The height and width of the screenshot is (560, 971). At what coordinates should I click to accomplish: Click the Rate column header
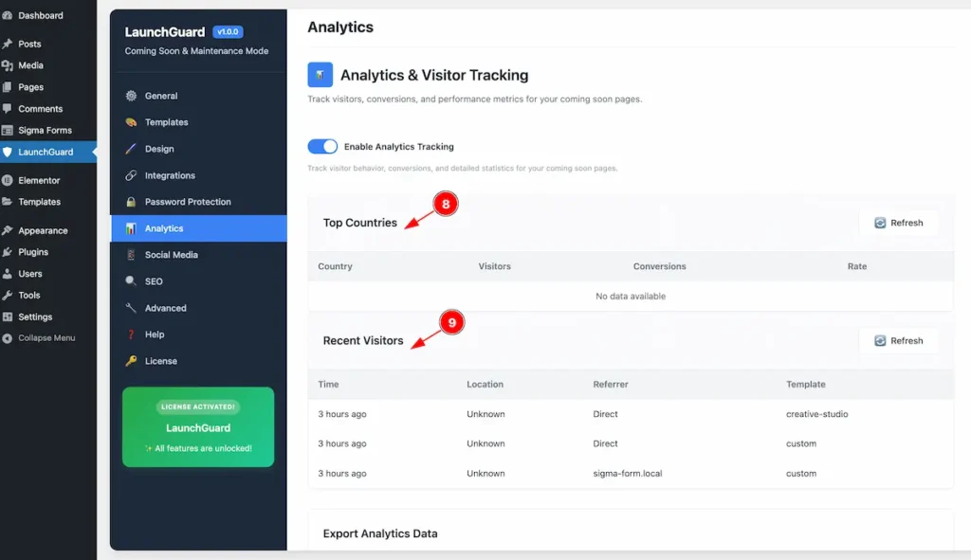(x=857, y=266)
